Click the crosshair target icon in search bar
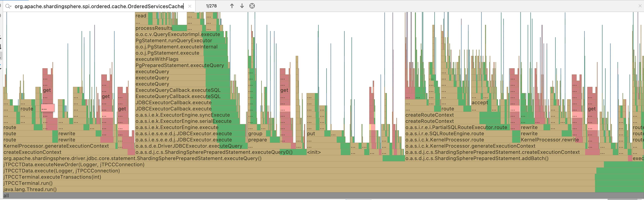The image size is (644, 200). (252, 6)
